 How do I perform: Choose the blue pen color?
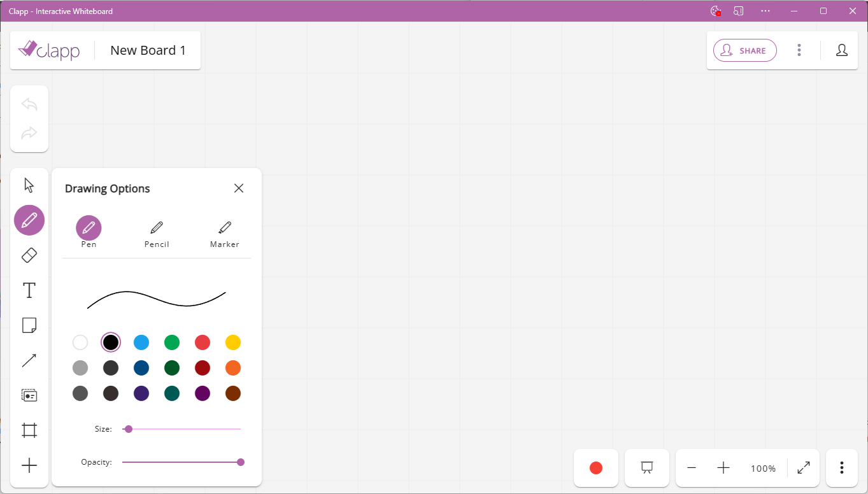[141, 342]
